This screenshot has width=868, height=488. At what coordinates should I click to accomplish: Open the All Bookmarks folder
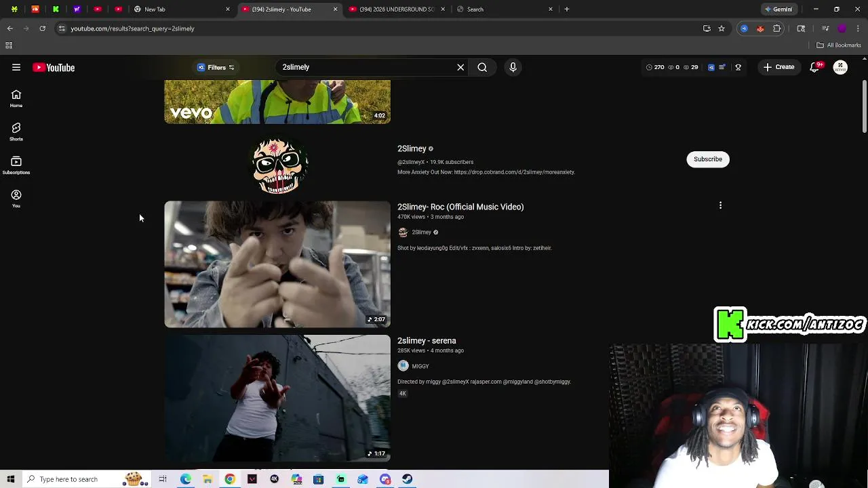pos(839,45)
